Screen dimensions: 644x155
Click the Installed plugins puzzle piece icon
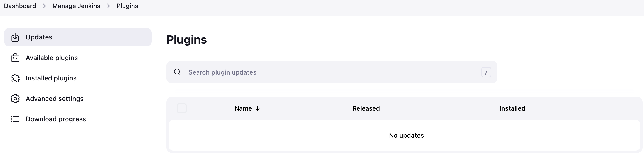pyautogui.click(x=15, y=78)
